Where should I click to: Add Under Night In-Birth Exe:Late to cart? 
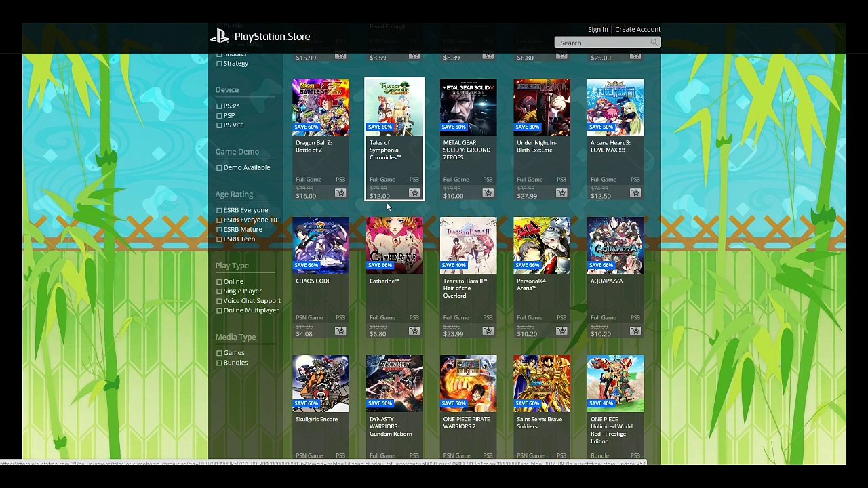(x=561, y=193)
